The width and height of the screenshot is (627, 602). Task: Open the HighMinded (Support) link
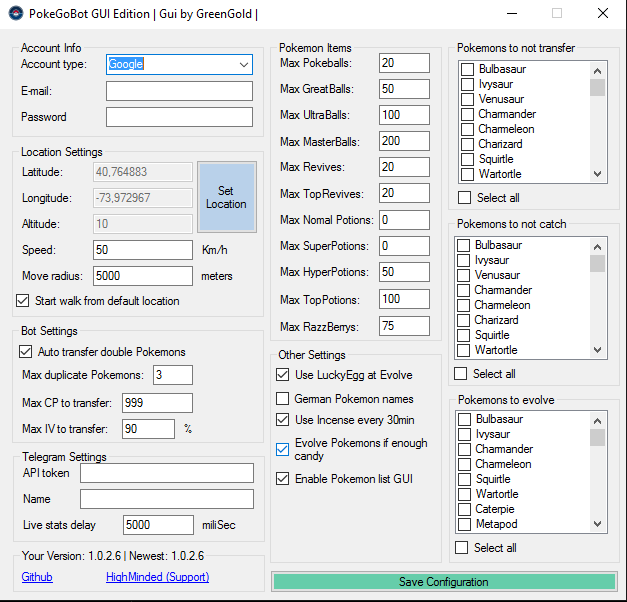pyautogui.click(x=158, y=577)
